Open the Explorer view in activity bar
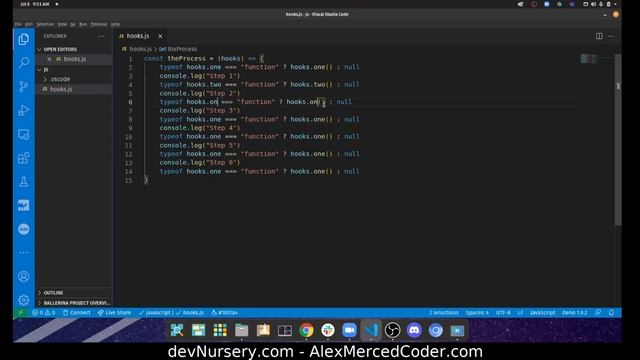Image resolution: width=640 pixels, height=360 pixels. pos(24,39)
